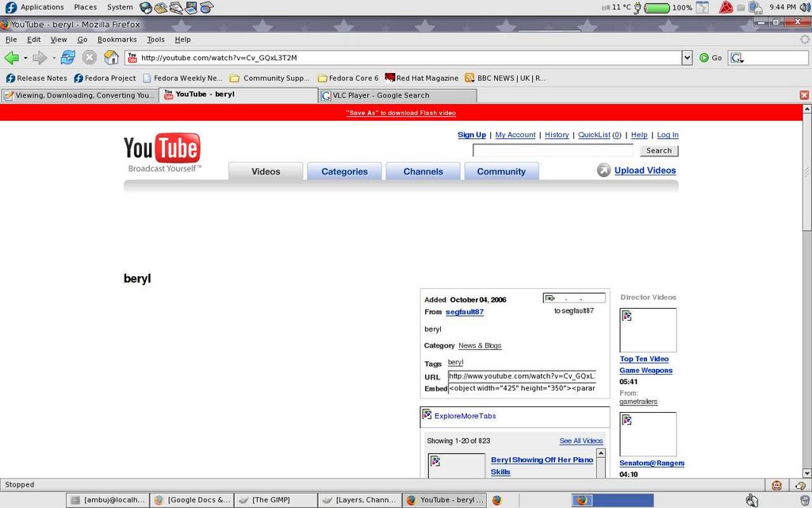
Task: Click the green Go button icon
Action: click(704, 57)
